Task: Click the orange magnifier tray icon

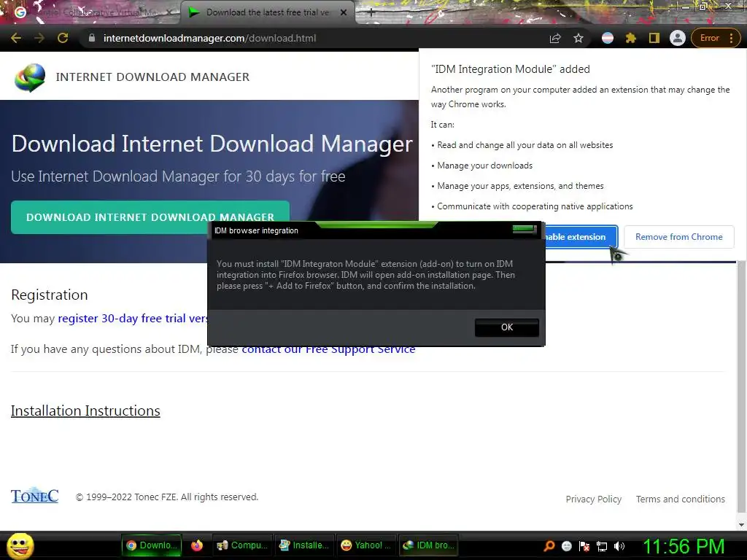Action: pos(549,546)
